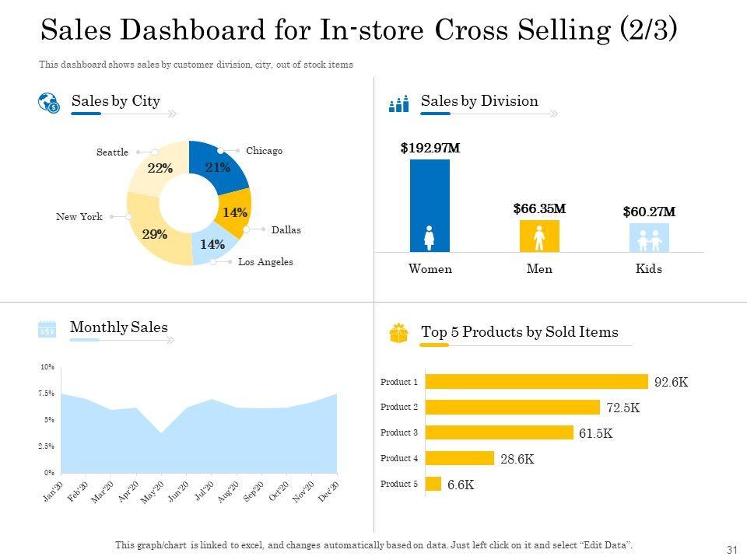The height and width of the screenshot is (560, 747).
Task: Select the Dallas label marker on the donut
Action: pos(247,230)
